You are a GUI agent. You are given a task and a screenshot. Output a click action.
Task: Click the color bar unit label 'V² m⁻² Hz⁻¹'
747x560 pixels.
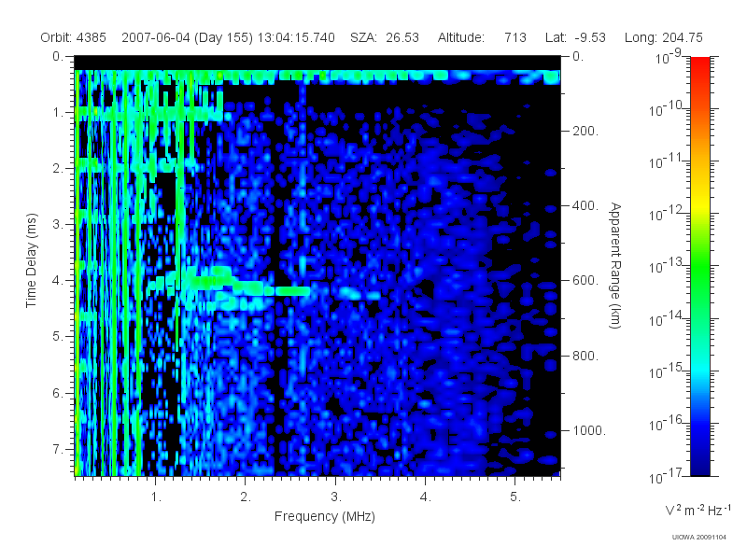[698, 510]
